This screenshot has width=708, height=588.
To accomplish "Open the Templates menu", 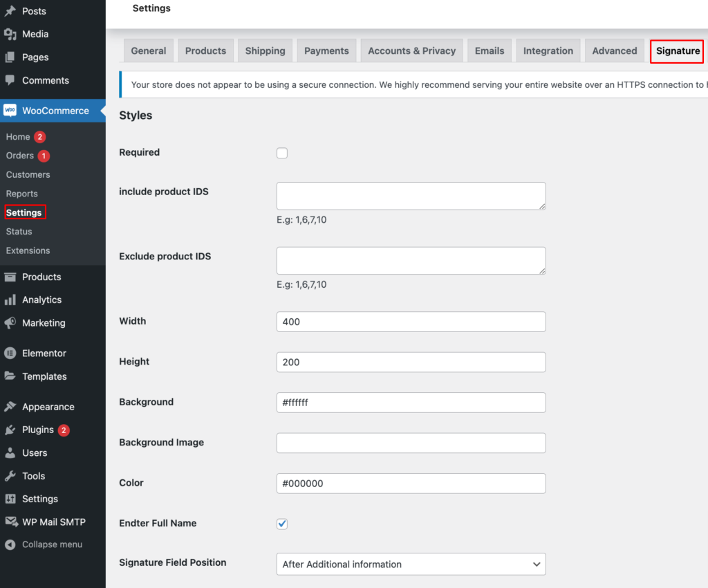I will [43, 376].
